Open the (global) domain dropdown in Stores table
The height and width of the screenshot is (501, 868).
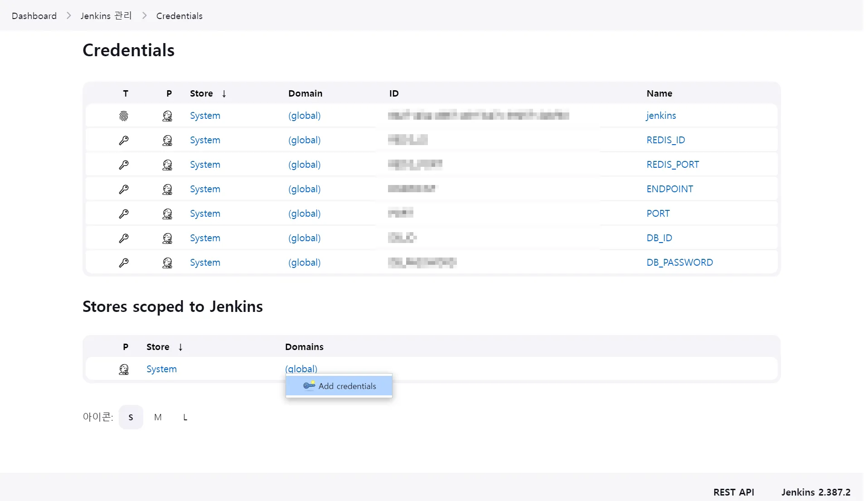tap(301, 369)
